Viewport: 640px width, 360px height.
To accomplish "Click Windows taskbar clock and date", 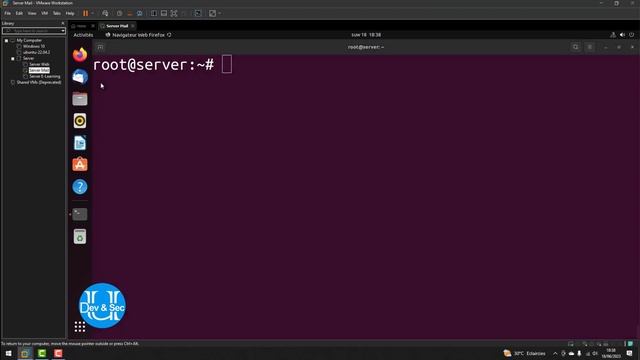I will [611, 353].
